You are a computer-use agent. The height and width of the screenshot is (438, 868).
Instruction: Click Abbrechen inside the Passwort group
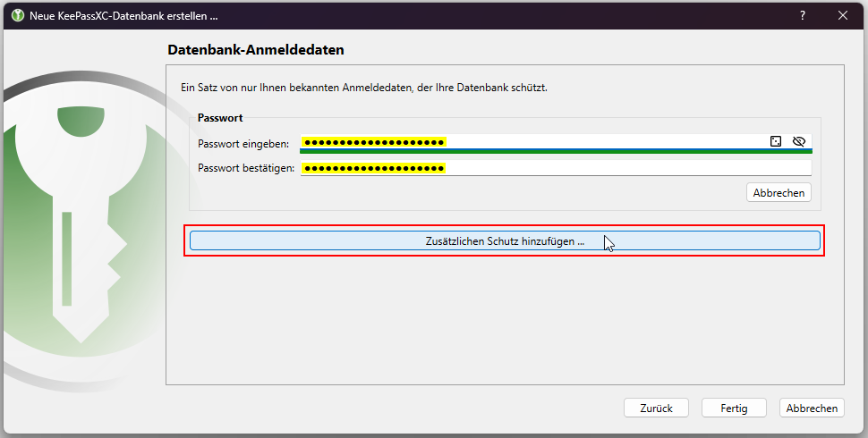click(779, 192)
